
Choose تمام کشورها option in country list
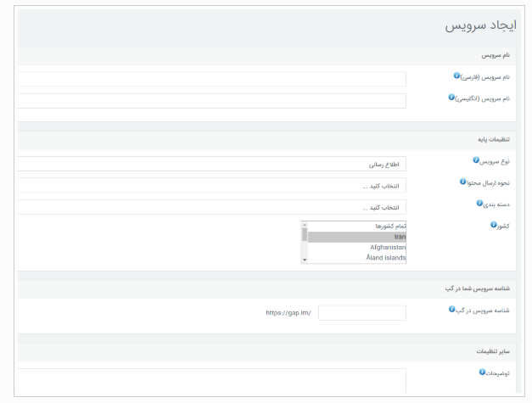(x=357, y=227)
